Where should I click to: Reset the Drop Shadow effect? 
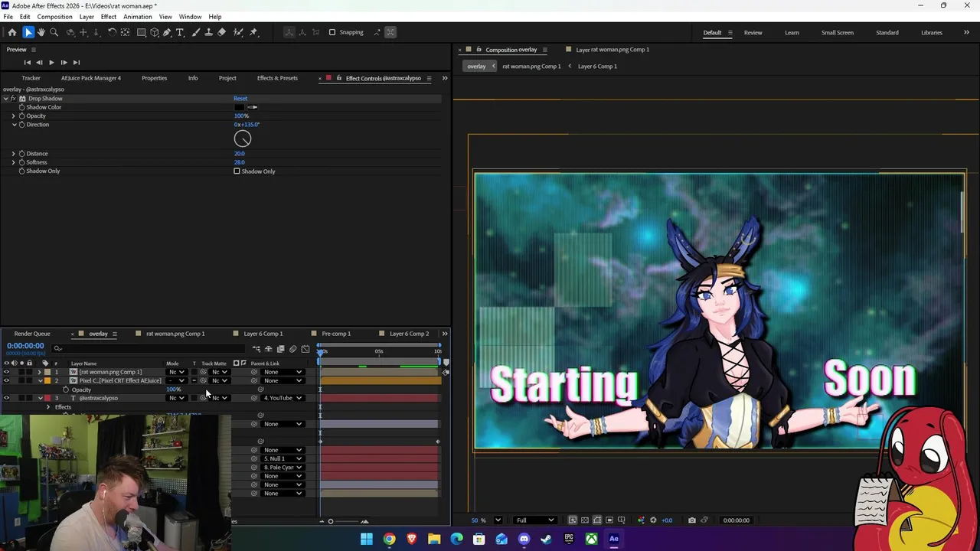coord(240,99)
